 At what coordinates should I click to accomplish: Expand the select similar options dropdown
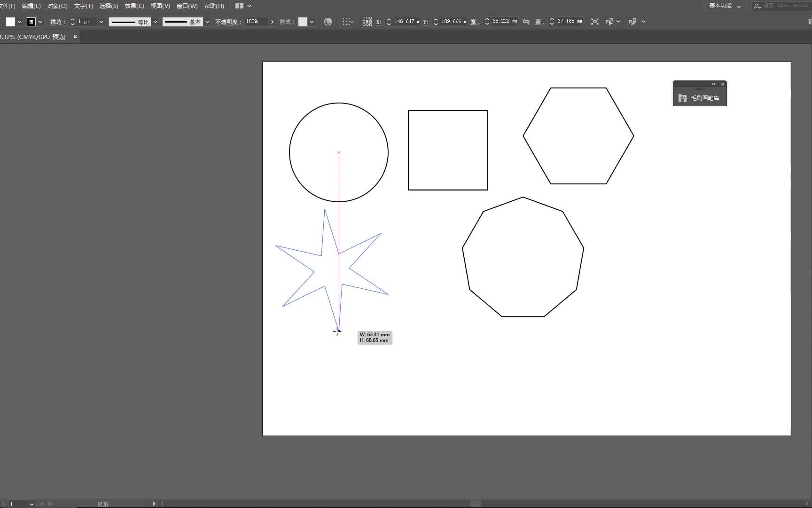tap(643, 22)
